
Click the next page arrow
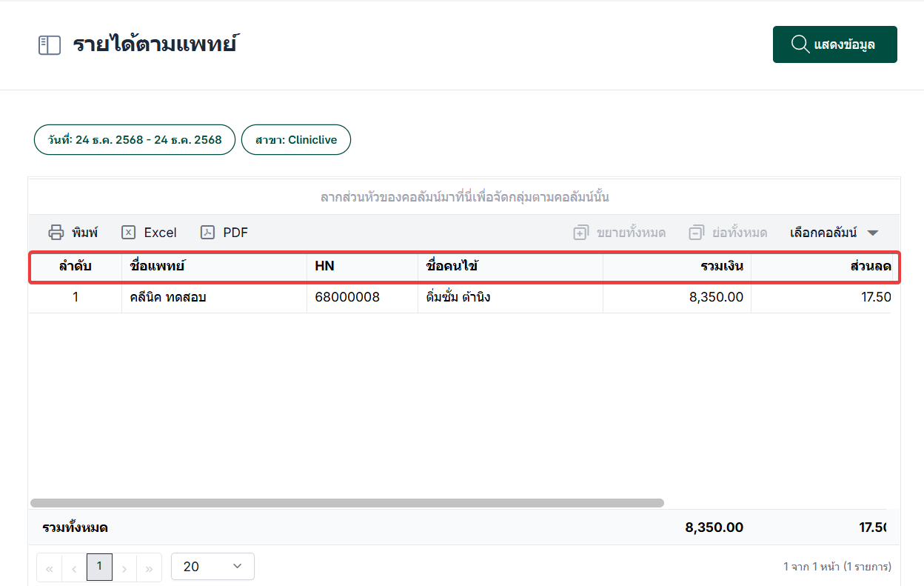point(124,568)
